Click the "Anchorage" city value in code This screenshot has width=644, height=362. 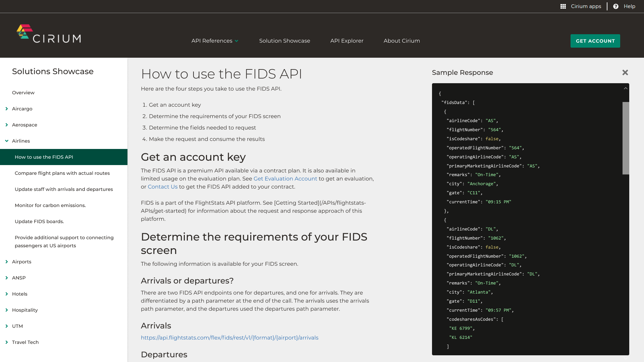pyautogui.click(x=481, y=184)
